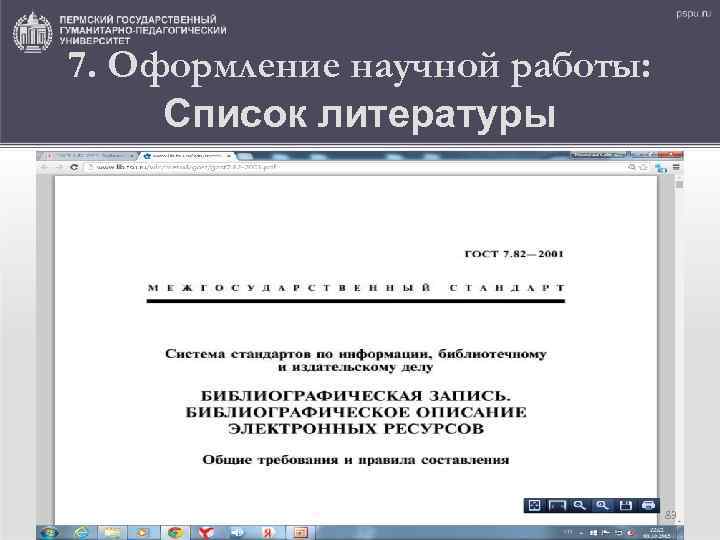The height and width of the screenshot is (540, 720).
Task: Click the fit-to-page icon in PDF toolbar
Action: coord(534,506)
